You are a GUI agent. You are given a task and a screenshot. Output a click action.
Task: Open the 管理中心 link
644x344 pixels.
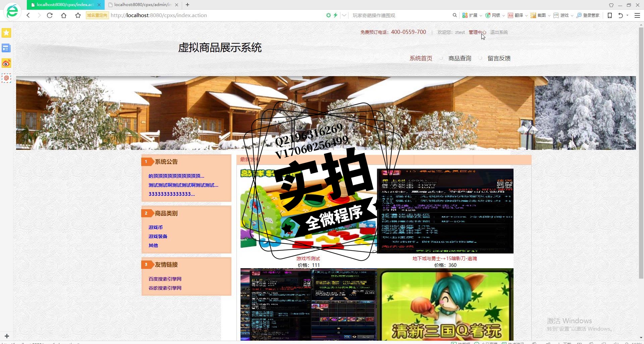click(x=477, y=32)
